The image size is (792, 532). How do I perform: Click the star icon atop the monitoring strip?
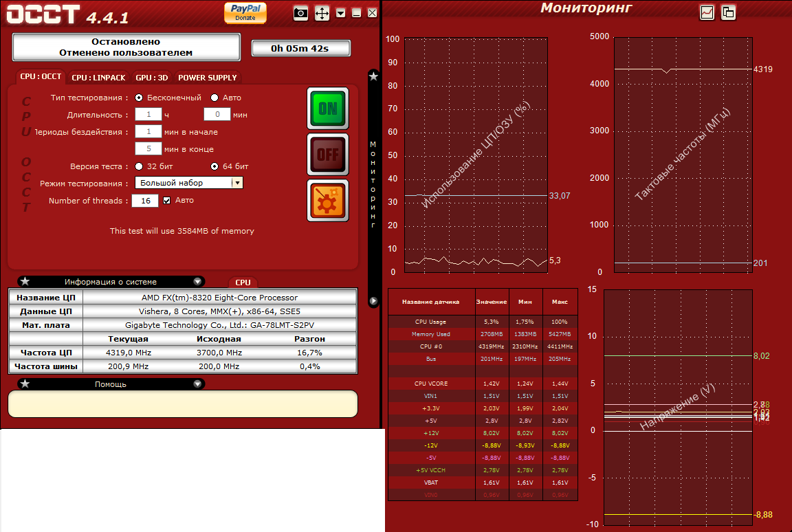click(373, 76)
